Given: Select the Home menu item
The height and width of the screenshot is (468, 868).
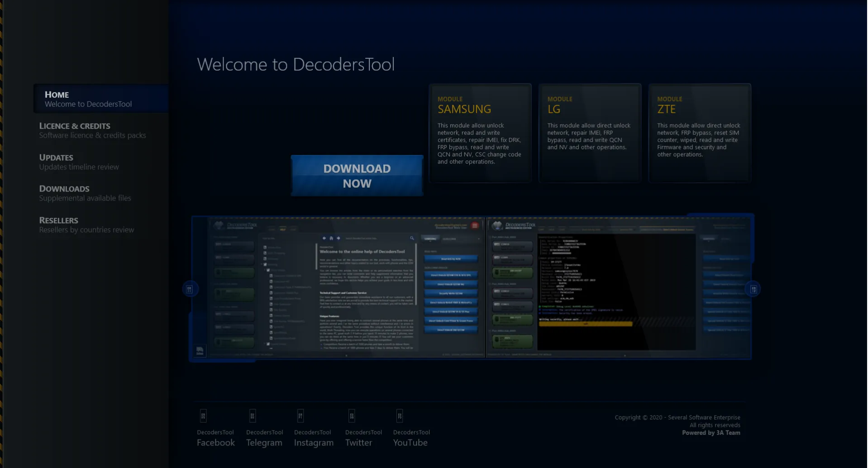Looking at the screenshot, I should tap(88, 99).
